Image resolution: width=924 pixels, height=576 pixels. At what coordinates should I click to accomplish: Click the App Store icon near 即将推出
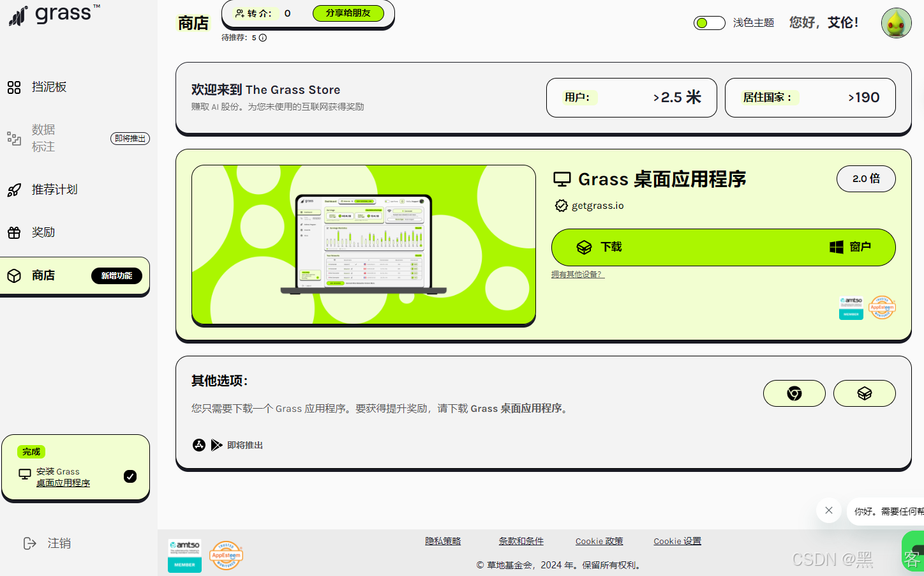pyautogui.click(x=199, y=445)
